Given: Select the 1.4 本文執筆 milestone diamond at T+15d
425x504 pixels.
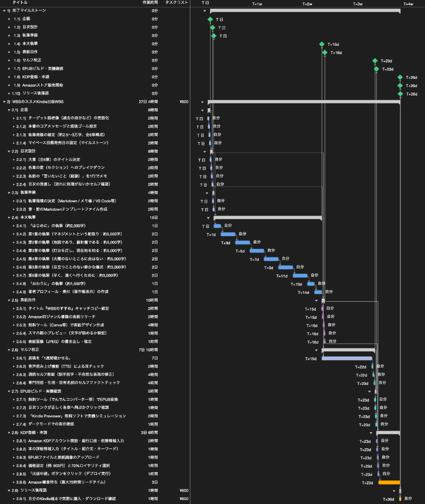Looking at the screenshot, I should (x=322, y=44).
